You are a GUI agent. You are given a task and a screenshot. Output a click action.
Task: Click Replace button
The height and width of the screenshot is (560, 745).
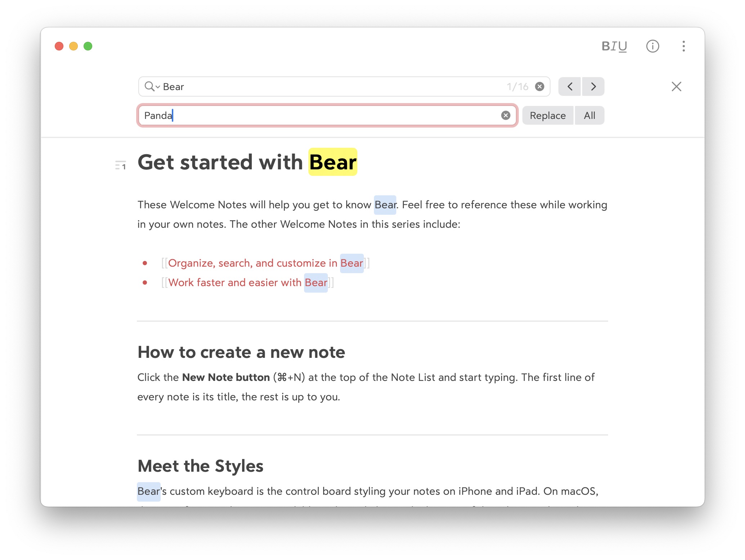pyautogui.click(x=548, y=115)
